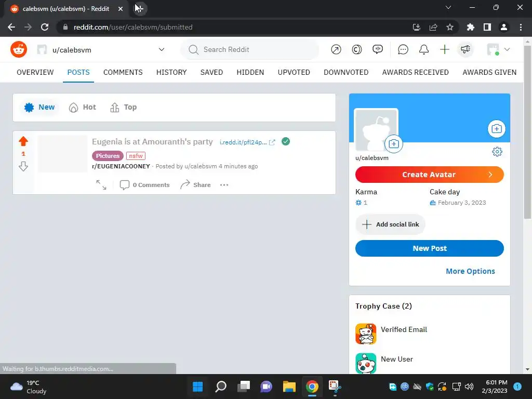
Task: Click the Pictures flair tag
Action: pos(108,156)
